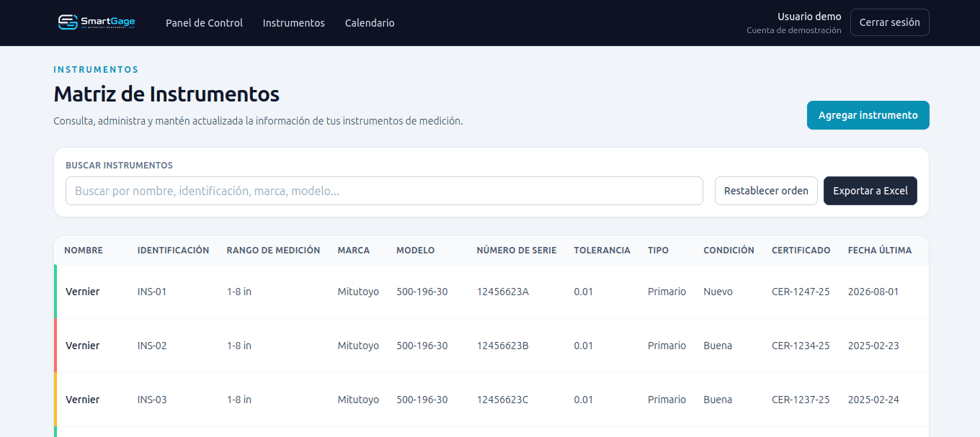The width and height of the screenshot is (980, 437).
Task: Click the date 2025-02-23
Action: (x=873, y=346)
